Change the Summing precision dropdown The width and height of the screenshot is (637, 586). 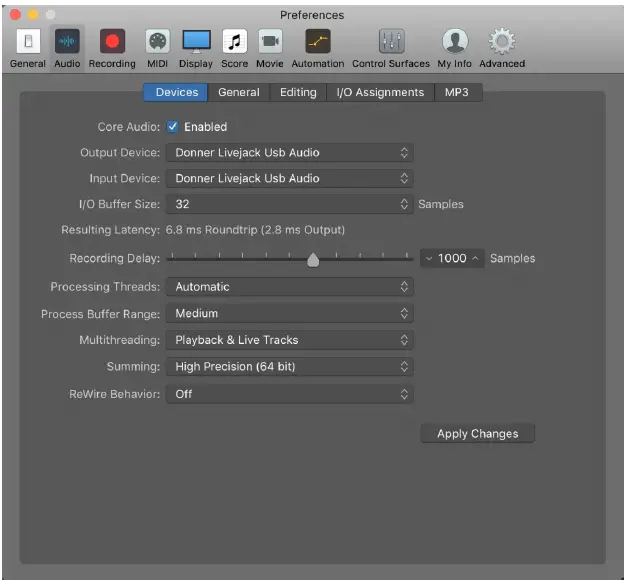pyautogui.click(x=290, y=367)
